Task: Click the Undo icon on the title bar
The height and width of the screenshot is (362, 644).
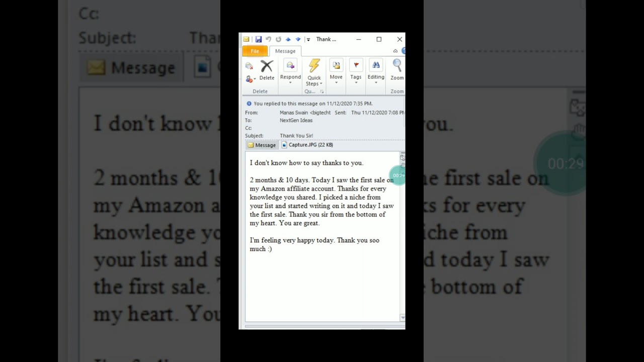Action: coord(268,39)
